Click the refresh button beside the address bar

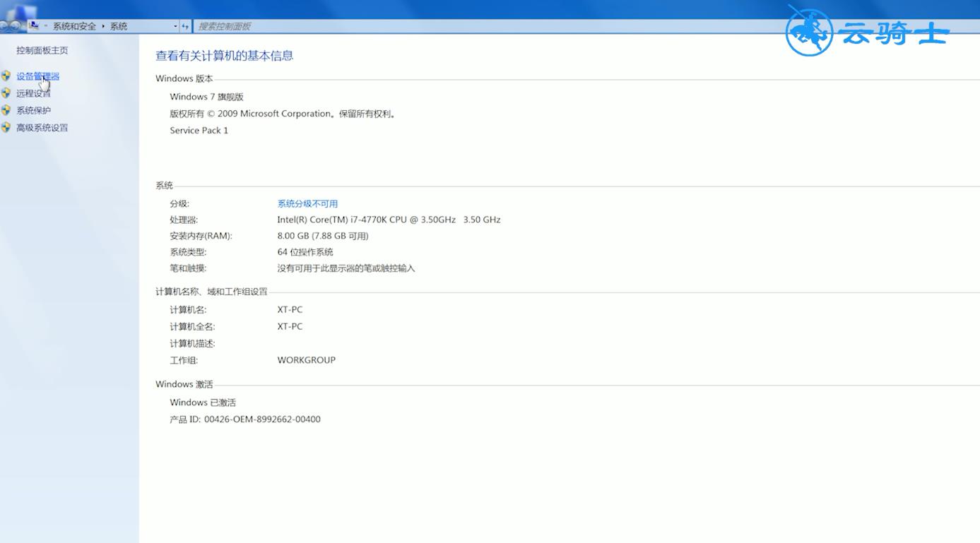[185, 26]
